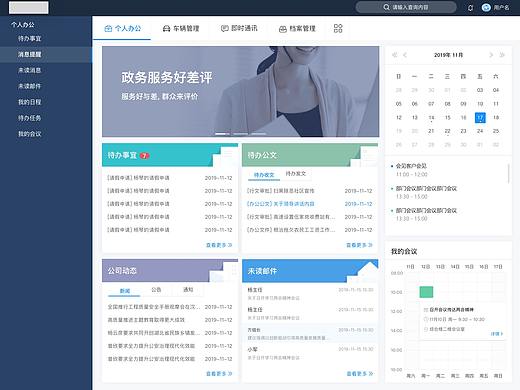View more in 公司动态 card
520x390 pixels.
click(219, 374)
